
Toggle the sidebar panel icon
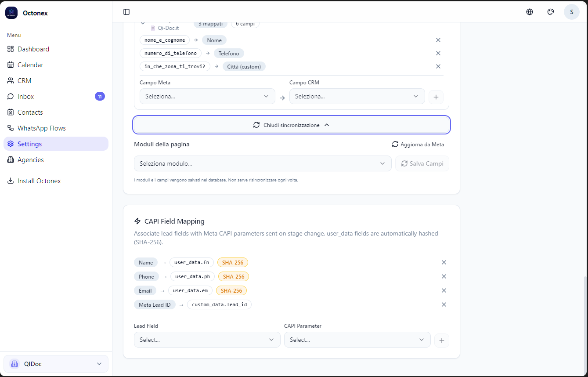[x=126, y=12]
